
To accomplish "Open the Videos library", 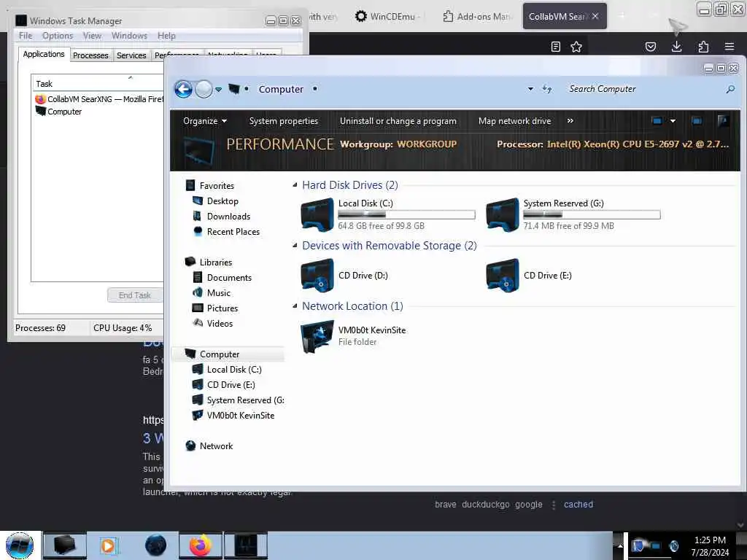I will 220,323.
